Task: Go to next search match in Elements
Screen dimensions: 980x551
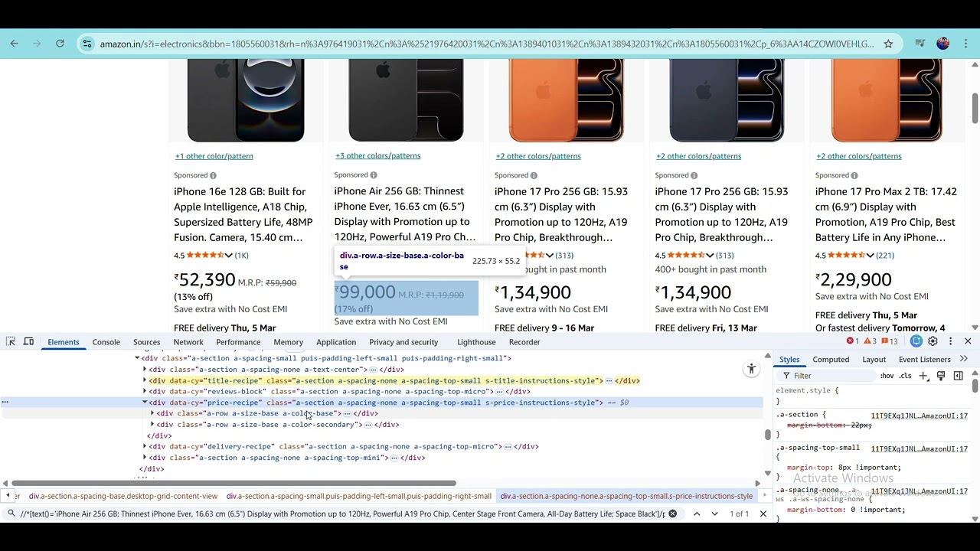Action: click(714, 514)
